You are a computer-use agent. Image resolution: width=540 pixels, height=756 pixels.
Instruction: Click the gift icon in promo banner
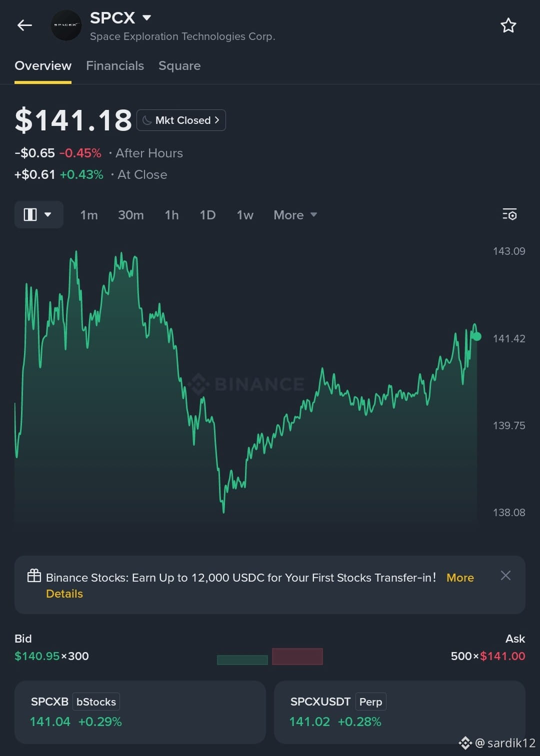click(x=34, y=576)
